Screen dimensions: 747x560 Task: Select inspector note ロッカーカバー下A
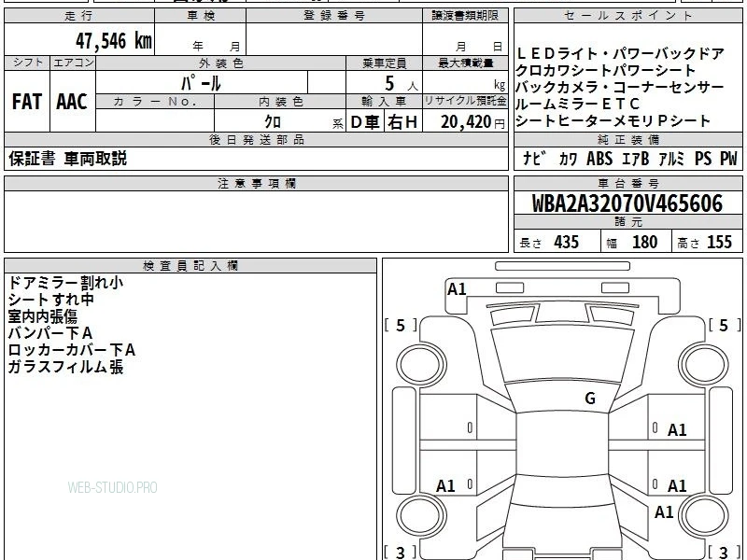click(x=72, y=350)
